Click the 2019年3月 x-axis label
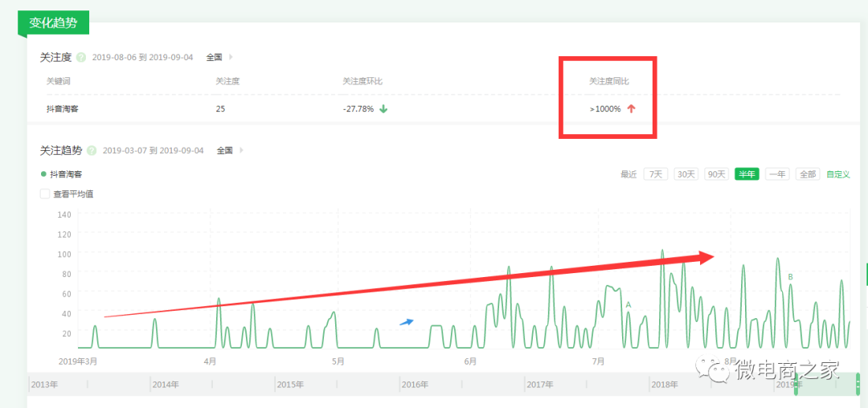The width and height of the screenshot is (868, 408). coord(77,361)
